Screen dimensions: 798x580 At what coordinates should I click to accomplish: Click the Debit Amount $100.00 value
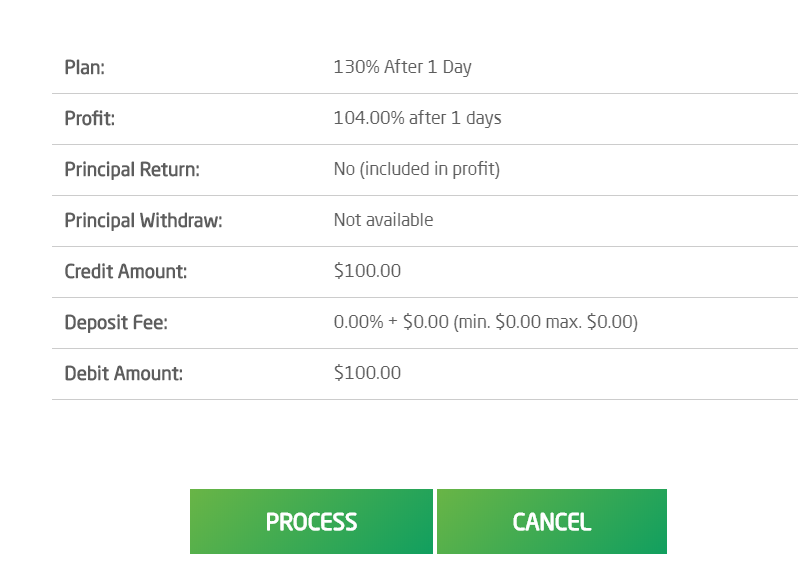pos(367,374)
